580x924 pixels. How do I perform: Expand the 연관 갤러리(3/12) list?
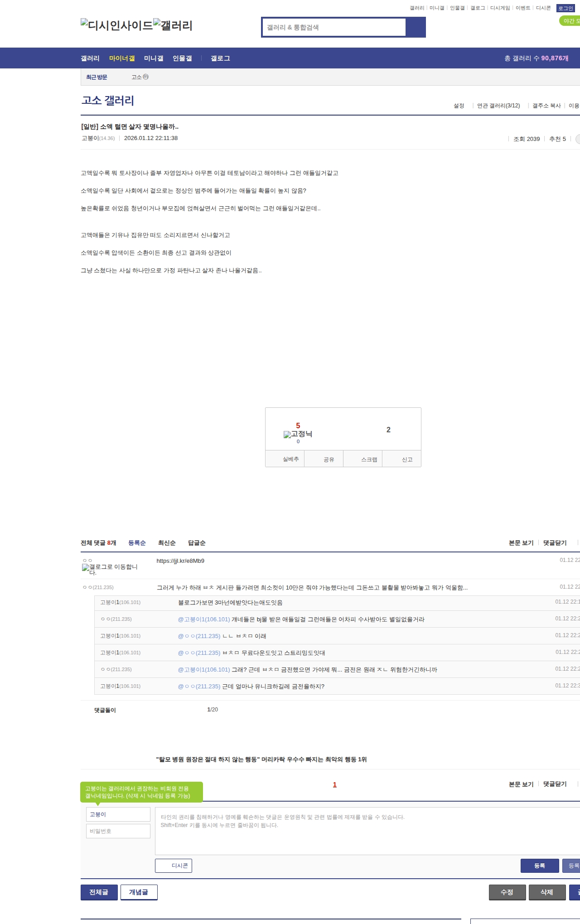coord(498,106)
